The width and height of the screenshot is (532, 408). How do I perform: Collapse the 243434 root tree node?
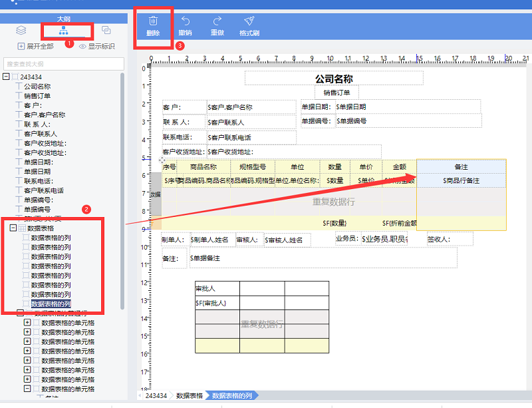click(6, 77)
